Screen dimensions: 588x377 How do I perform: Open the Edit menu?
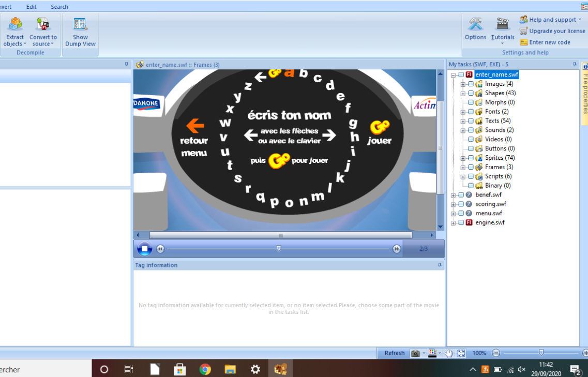31,7
